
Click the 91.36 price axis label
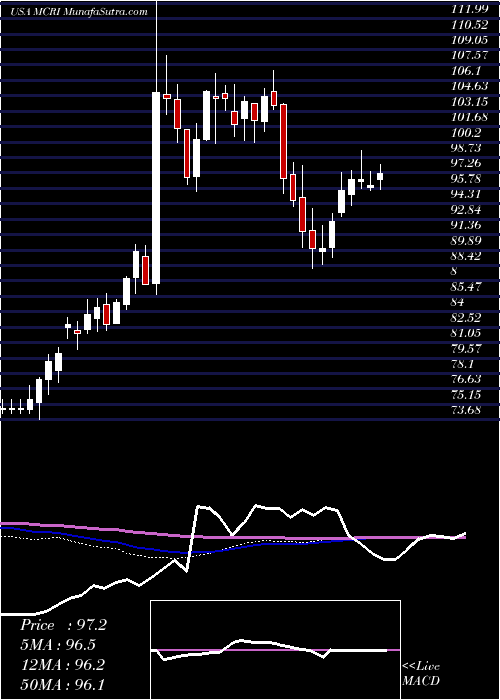point(467,225)
